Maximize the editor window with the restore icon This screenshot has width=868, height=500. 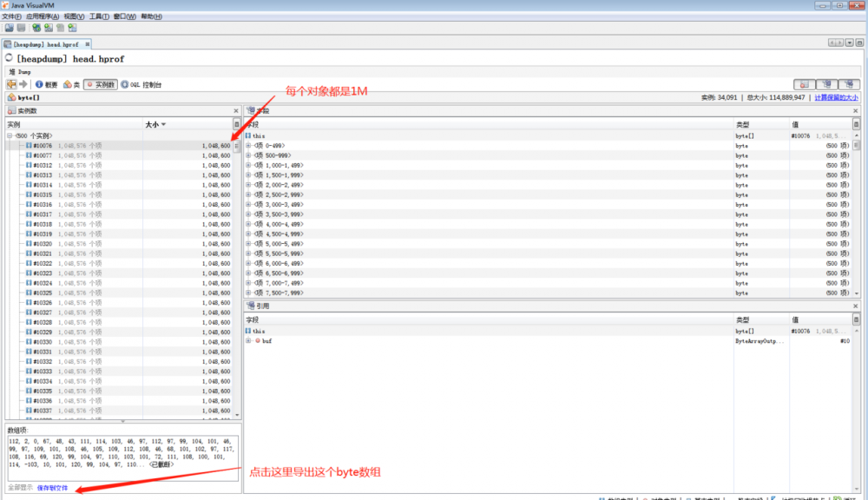tap(859, 43)
